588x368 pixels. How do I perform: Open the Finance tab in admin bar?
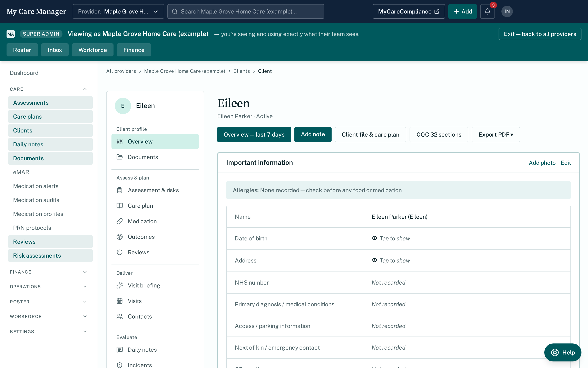coord(134,50)
